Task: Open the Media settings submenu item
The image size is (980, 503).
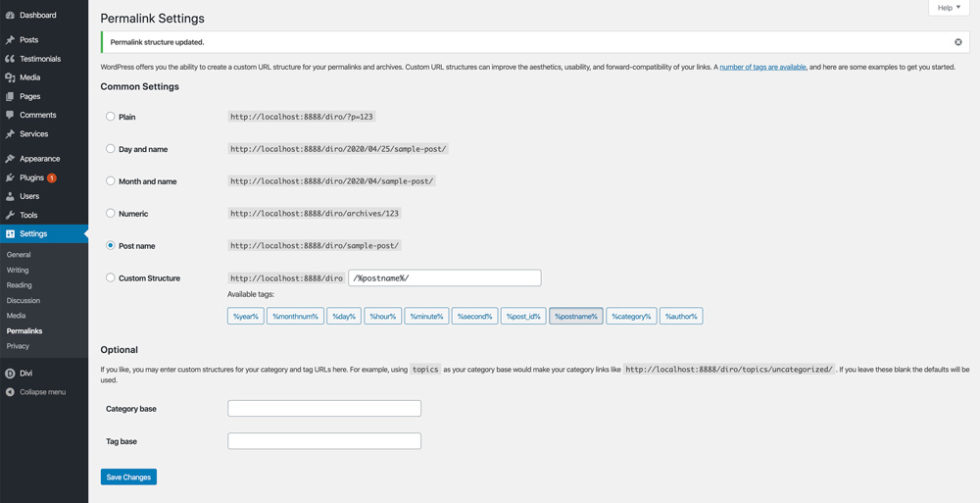Action: click(17, 316)
